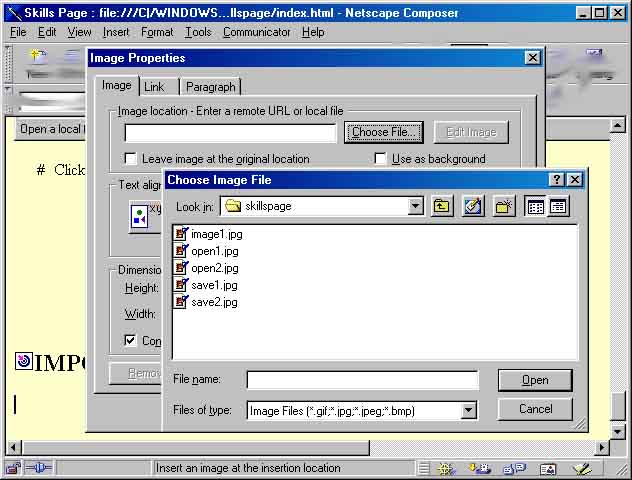
Task: Select save2.jpg in the file list
Action: (206, 302)
